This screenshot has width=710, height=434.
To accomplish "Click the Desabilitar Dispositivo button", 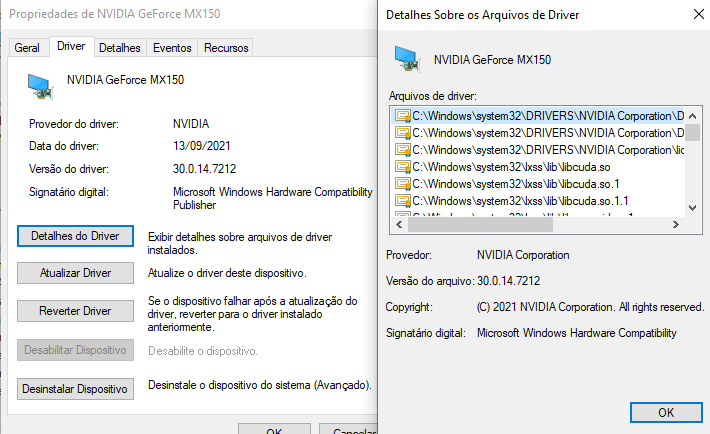I will (x=75, y=350).
